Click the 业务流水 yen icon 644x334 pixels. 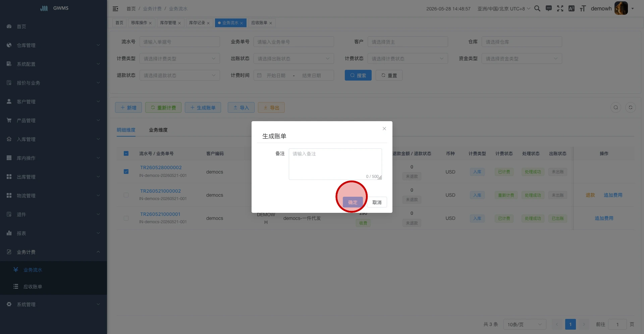click(16, 270)
